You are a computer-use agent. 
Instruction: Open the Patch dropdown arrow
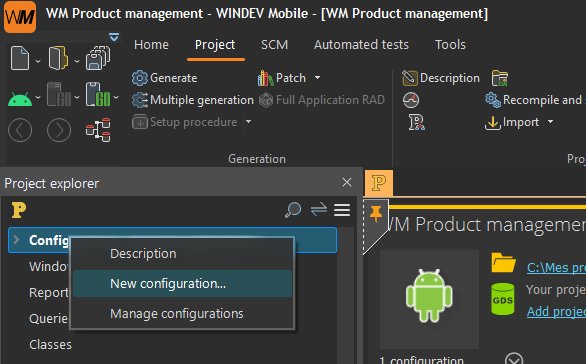click(x=317, y=77)
